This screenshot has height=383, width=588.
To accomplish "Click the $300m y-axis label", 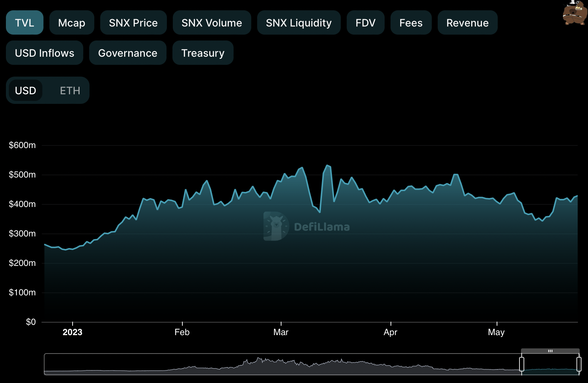I will click(22, 233).
